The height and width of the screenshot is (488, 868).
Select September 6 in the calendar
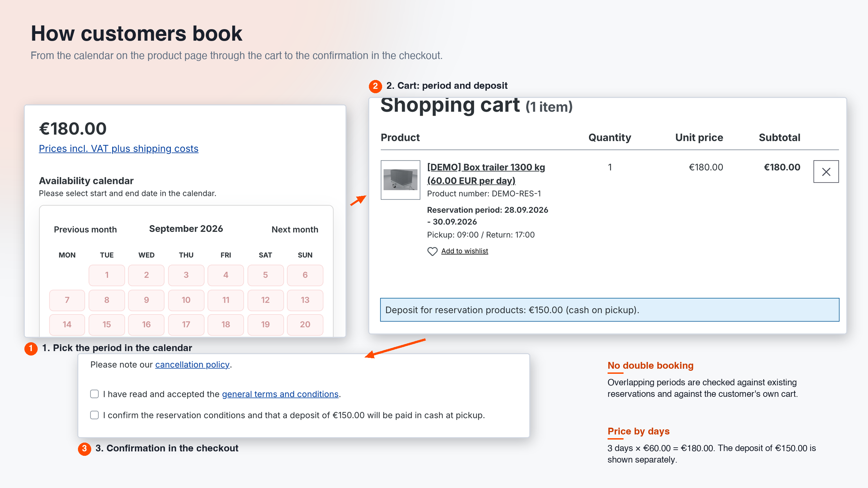point(305,275)
